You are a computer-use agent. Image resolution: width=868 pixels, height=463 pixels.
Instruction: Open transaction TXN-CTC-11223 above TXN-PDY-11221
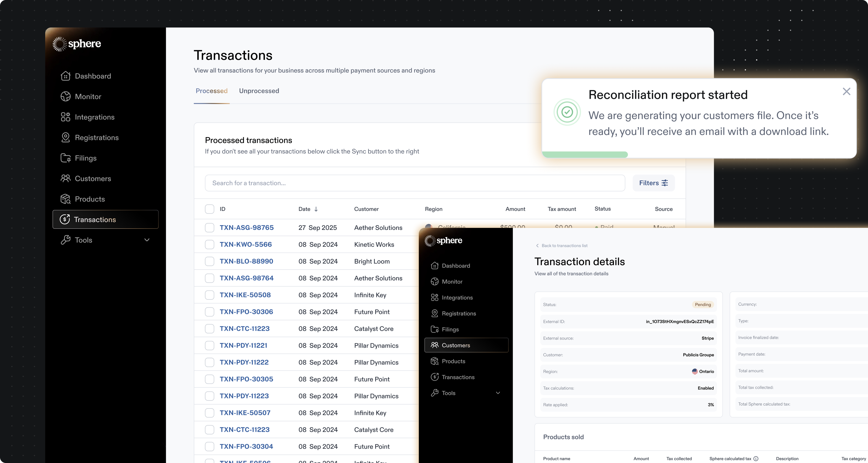(245, 328)
